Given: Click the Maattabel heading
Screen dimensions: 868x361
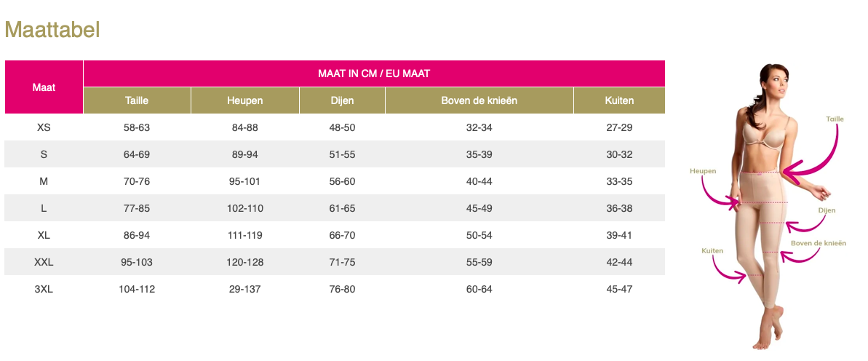Looking at the screenshot, I should pos(52,30).
